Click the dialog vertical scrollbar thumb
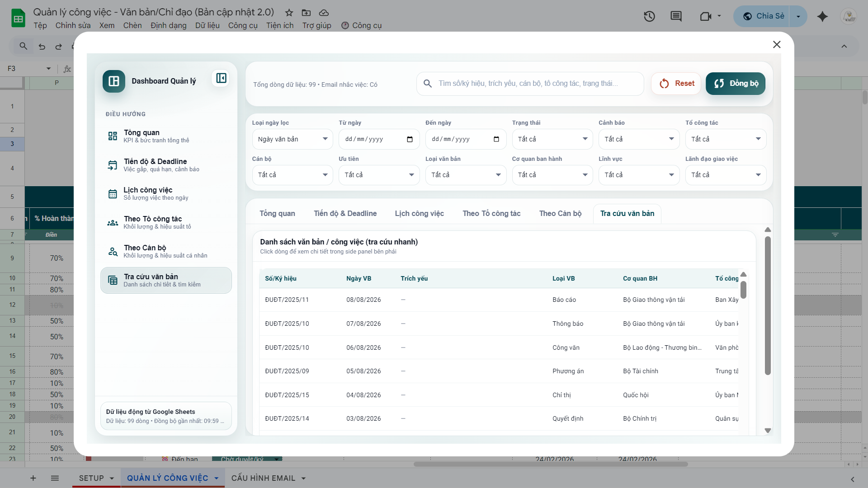The image size is (868, 488). click(768, 305)
